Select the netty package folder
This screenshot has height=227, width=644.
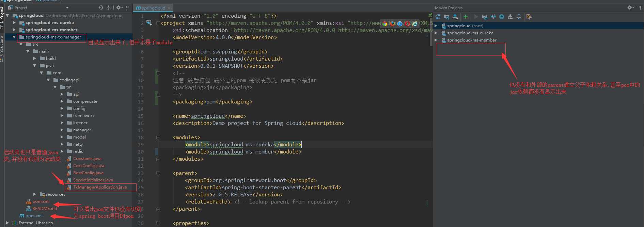pos(78,144)
